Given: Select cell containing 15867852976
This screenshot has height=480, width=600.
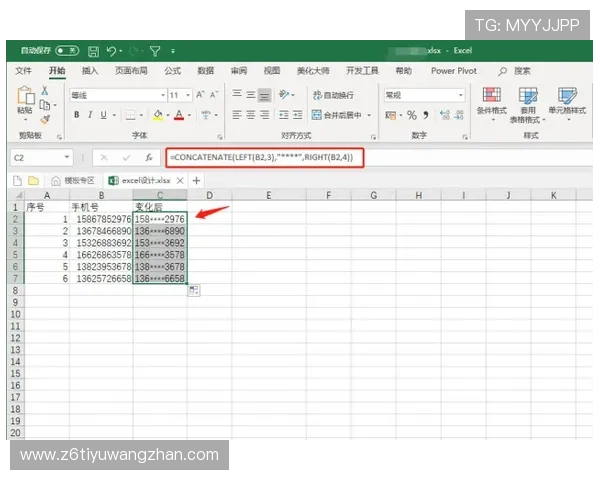Looking at the screenshot, I should 101,219.
